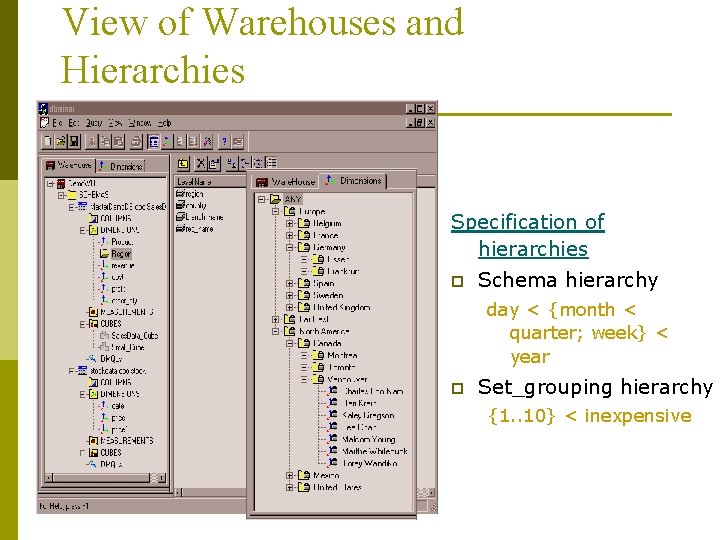
Task: Expand the Belgium node
Action: coord(290,223)
